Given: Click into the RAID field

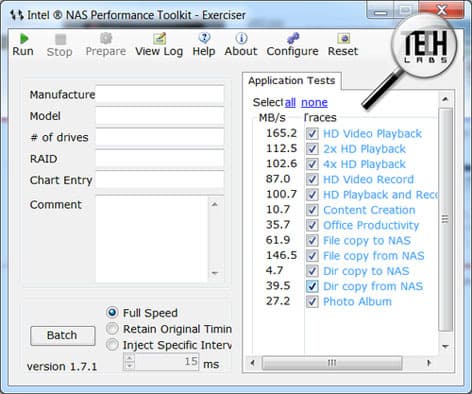Looking at the screenshot, I should click(x=160, y=159).
